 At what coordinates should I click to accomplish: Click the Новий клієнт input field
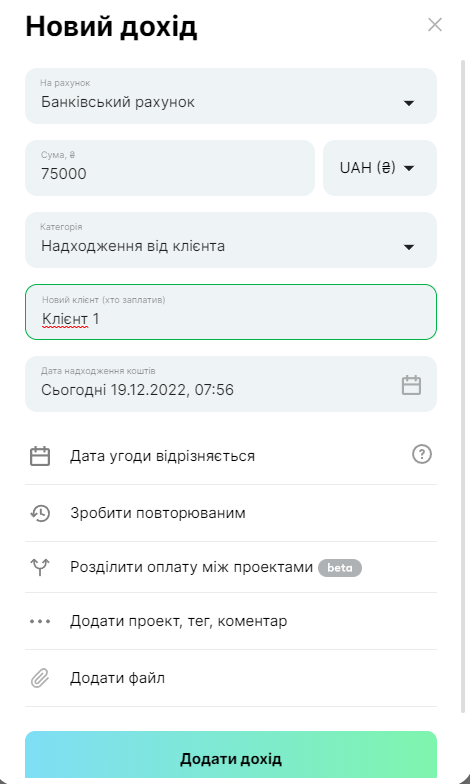(x=231, y=312)
